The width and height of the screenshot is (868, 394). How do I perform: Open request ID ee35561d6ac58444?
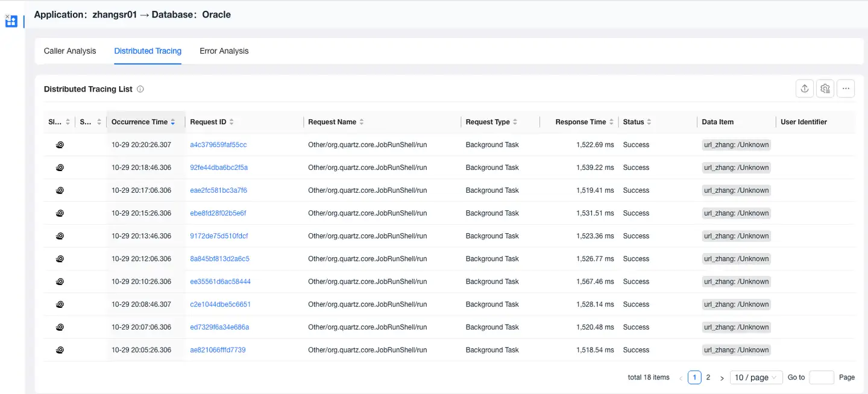(220, 281)
